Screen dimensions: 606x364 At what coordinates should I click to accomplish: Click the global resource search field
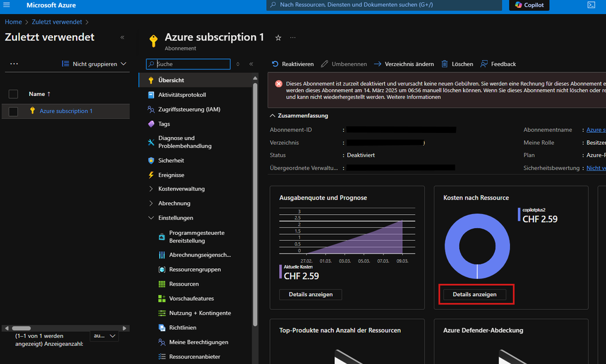click(384, 5)
